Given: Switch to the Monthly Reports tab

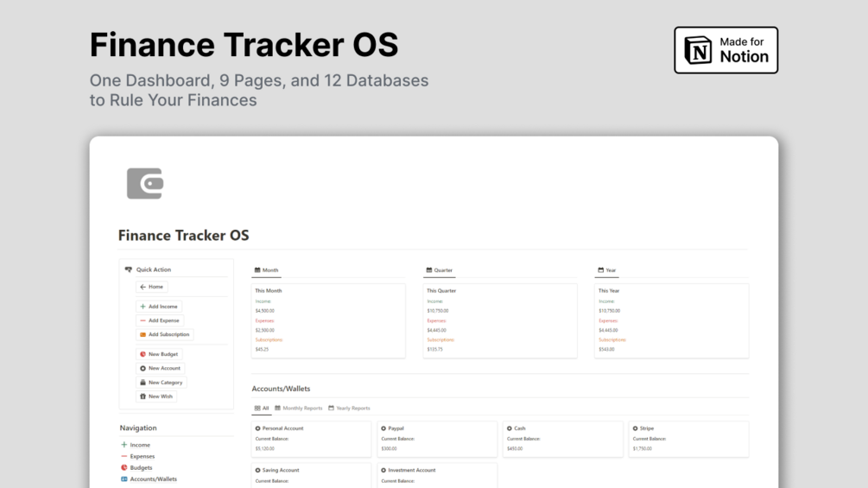Looking at the screenshot, I should click(299, 409).
